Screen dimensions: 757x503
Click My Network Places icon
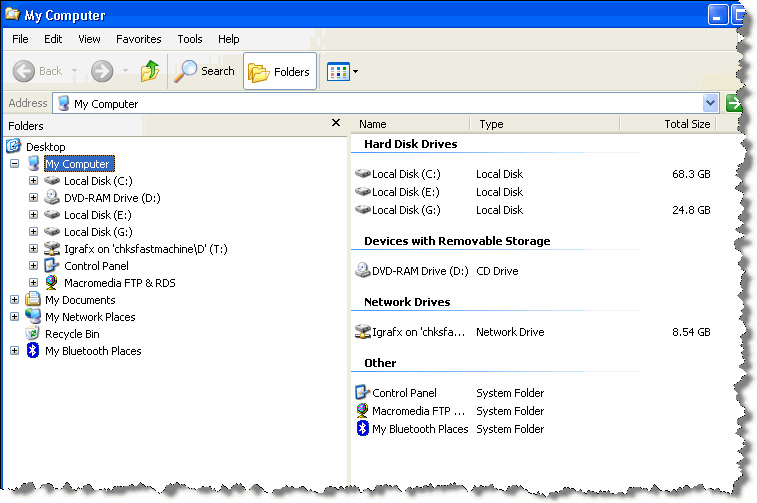click(33, 316)
